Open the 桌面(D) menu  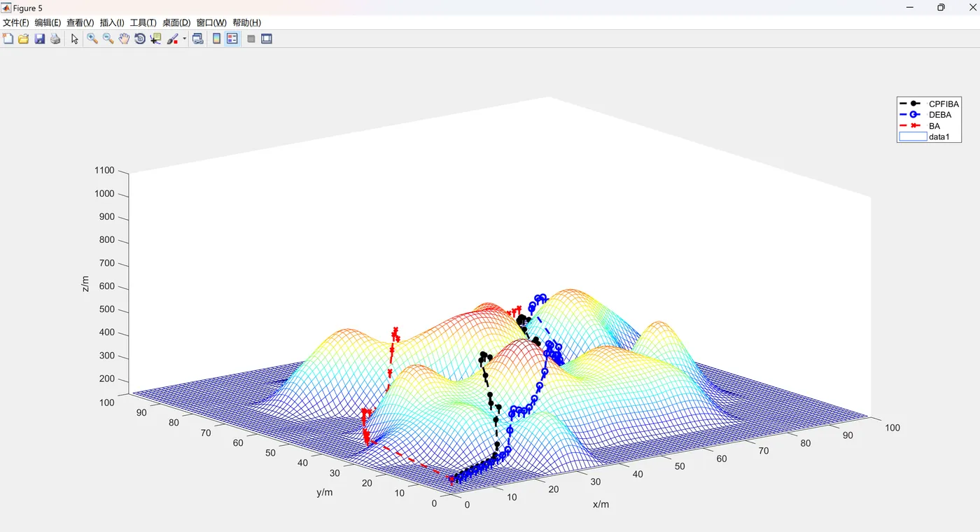click(x=176, y=23)
